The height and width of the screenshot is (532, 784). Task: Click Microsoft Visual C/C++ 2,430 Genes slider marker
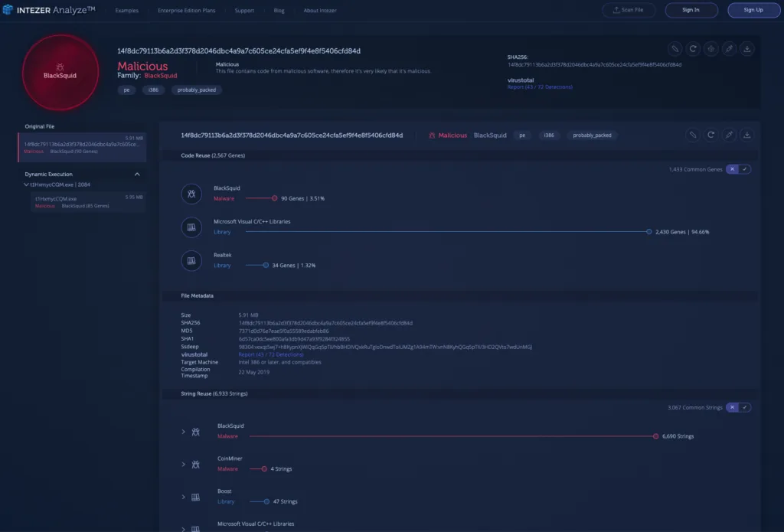(x=649, y=231)
